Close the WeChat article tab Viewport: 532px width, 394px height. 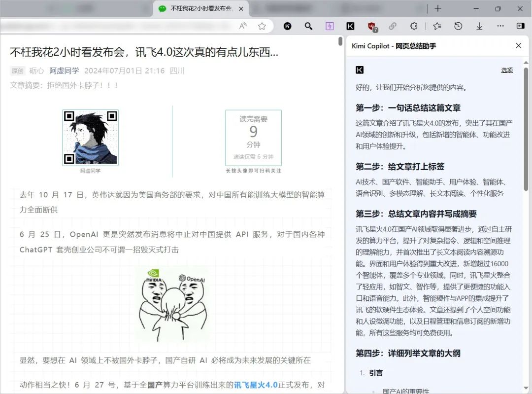tap(241, 9)
